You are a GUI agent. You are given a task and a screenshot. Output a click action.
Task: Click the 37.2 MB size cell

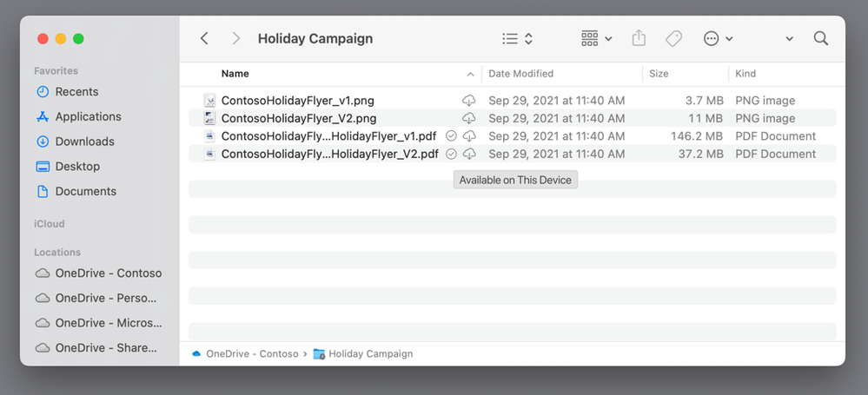tap(701, 154)
